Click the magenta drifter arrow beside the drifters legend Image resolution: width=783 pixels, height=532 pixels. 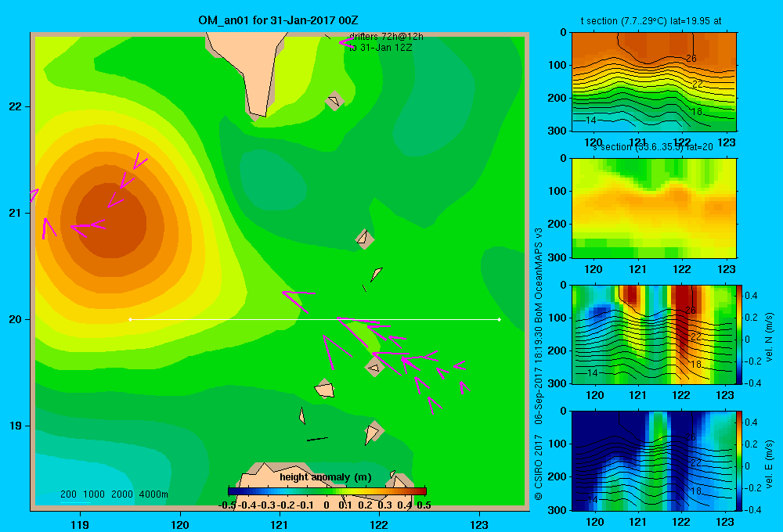click(x=346, y=42)
